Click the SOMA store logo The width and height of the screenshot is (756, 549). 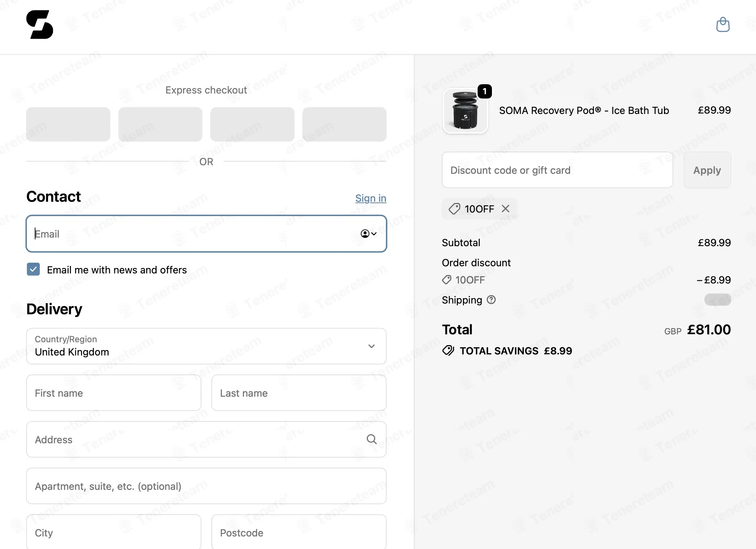(x=40, y=24)
